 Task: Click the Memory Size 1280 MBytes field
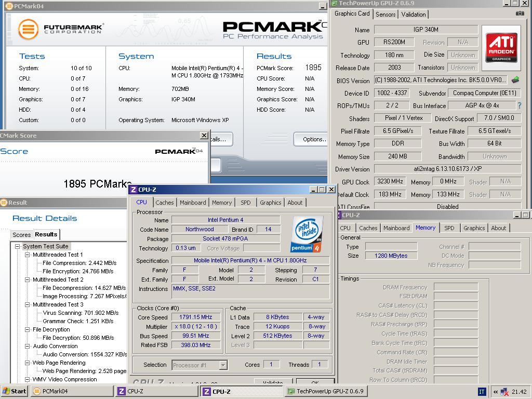[x=391, y=256]
